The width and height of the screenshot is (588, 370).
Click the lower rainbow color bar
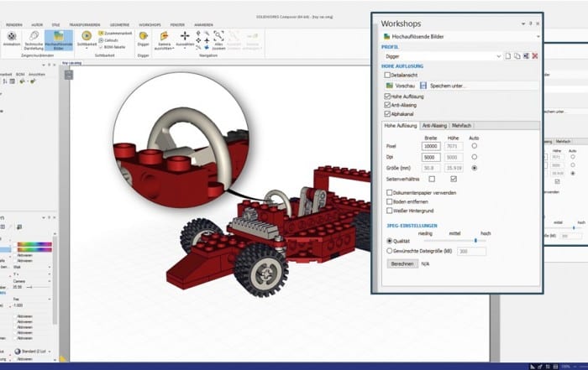coord(34,249)
